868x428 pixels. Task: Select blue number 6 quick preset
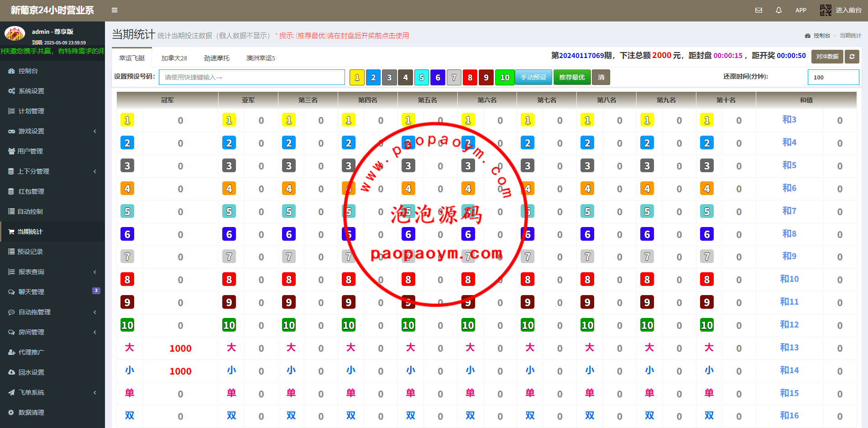[x=438, y=78]
